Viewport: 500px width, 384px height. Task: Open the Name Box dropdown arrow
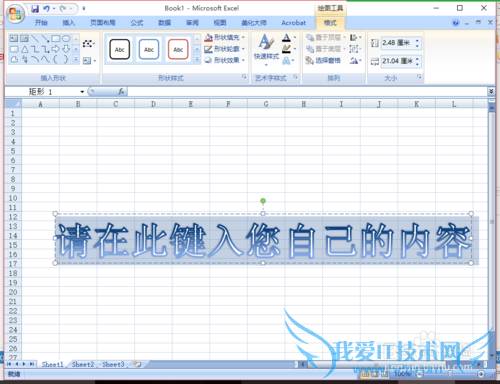tap(82, 92)
